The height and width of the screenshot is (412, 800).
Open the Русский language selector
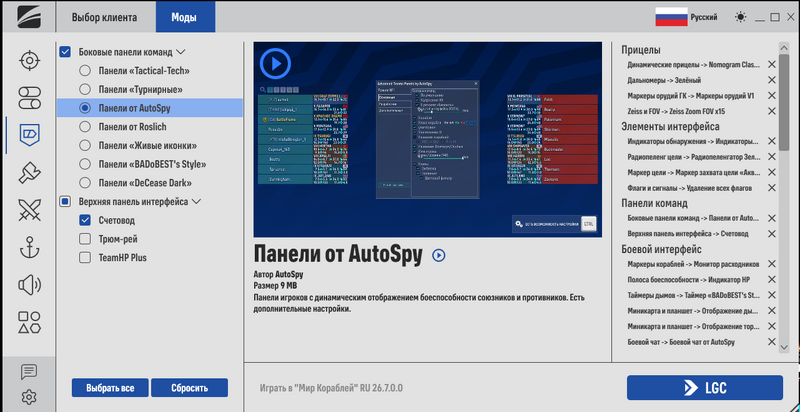686,17
